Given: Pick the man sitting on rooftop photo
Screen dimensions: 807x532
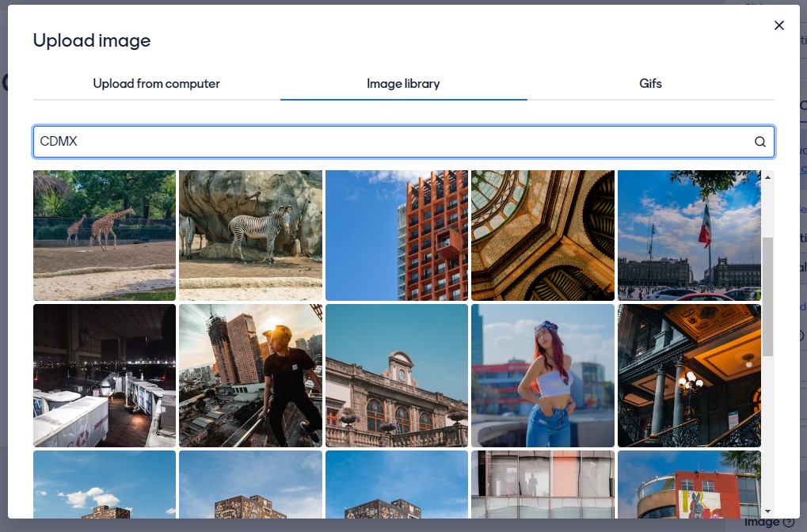Looking at the screenshot, I should tap(250, 375).
